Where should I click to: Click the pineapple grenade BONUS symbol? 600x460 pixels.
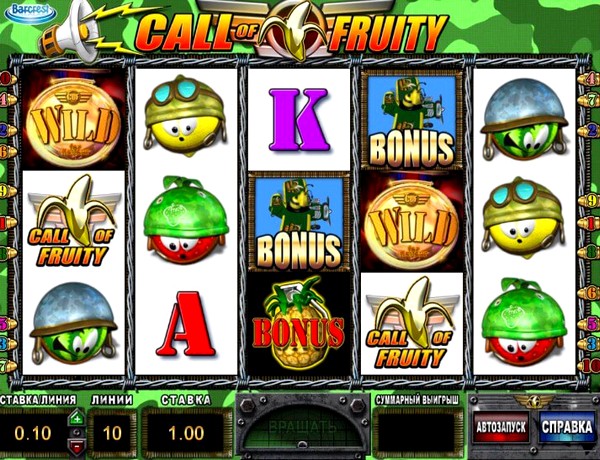coord(299,325)
